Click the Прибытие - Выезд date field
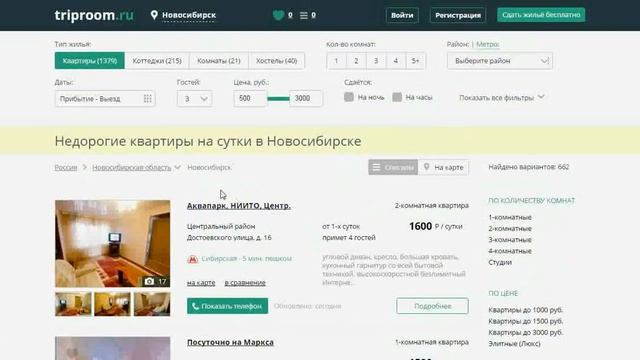This screenshot has width=640, height=360. point(105,98)
